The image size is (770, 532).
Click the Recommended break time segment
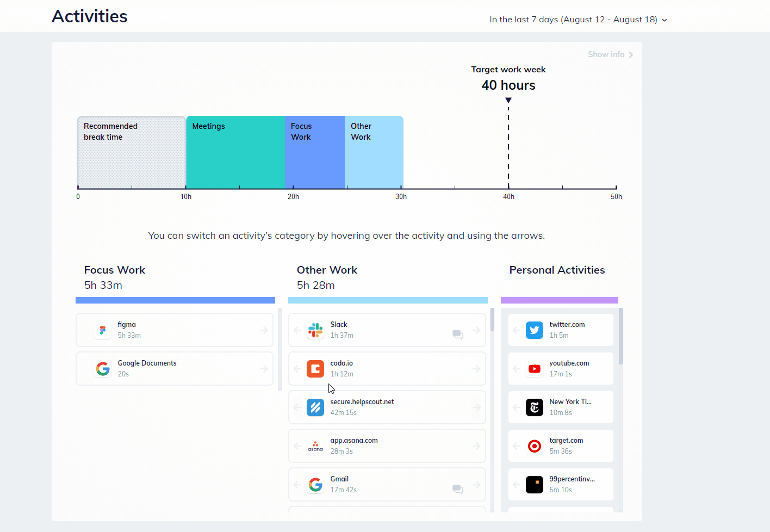pyautogui.click(x=132, y=152)
